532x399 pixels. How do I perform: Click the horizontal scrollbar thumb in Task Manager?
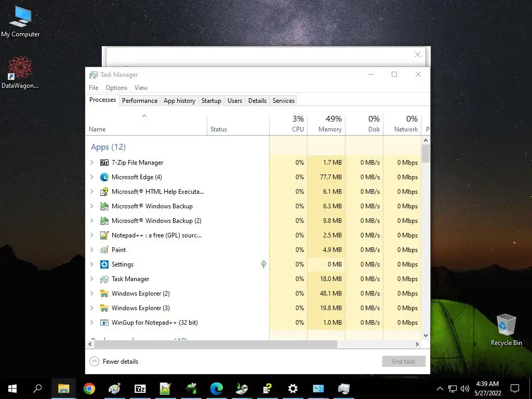tap(216, 344)
